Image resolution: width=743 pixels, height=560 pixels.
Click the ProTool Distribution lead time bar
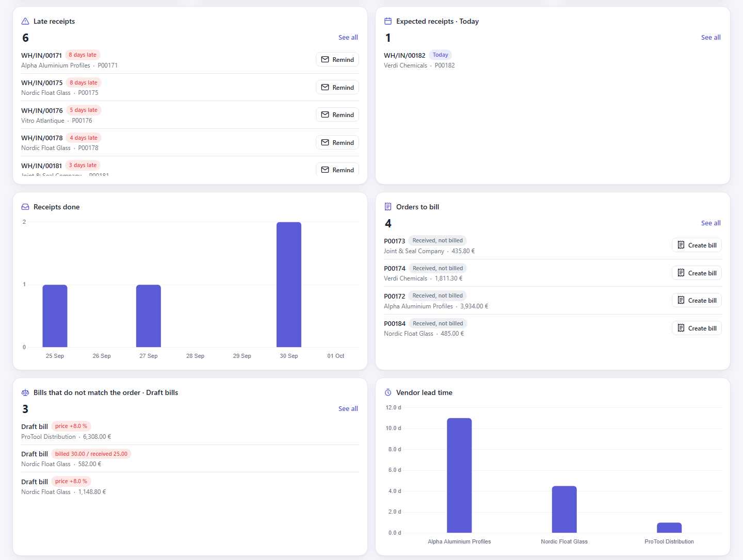669,528
